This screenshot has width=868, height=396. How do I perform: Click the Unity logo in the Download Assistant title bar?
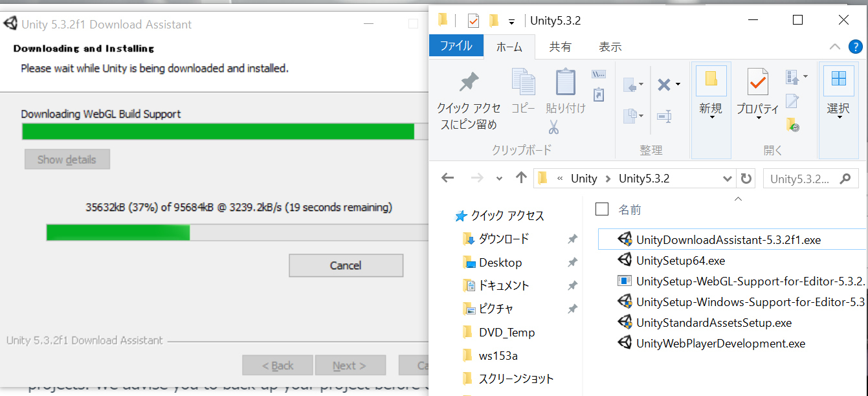10,24
